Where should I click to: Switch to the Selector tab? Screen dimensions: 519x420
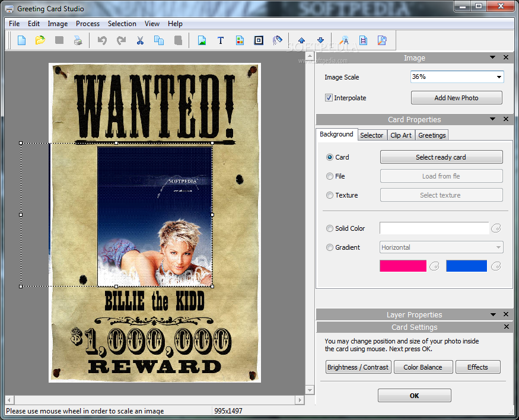tap(372, 135)
